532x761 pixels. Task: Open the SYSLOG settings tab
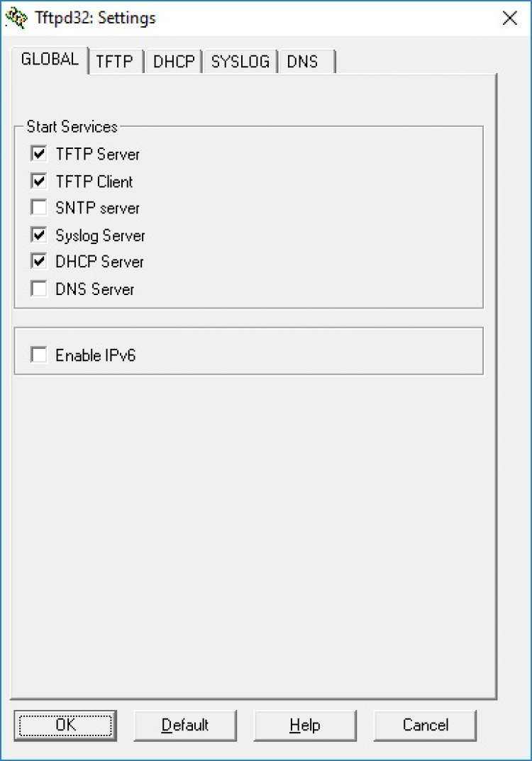[240, 62]
